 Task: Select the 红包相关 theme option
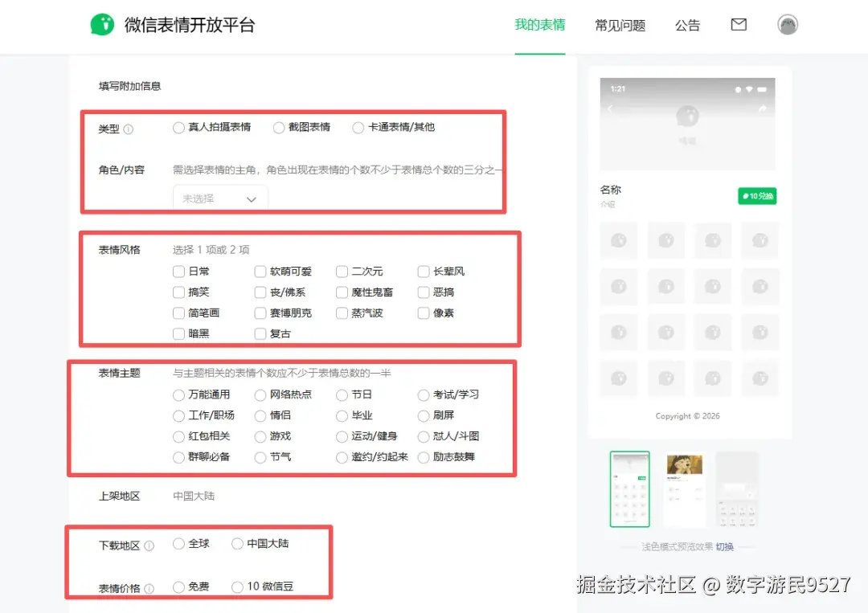pyautogui.click(x=178, y=437)
